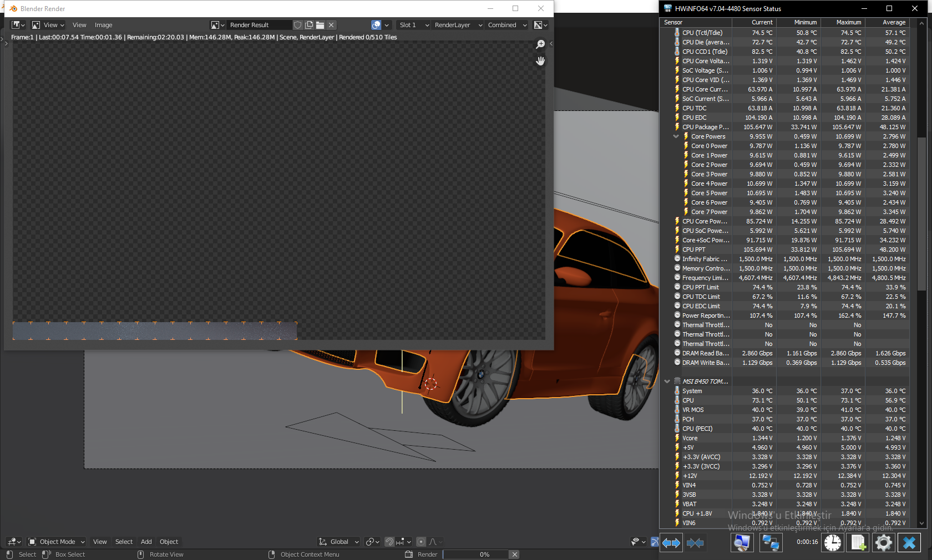Toggle proportional editing button
This screenshot has height=560, width=932.
(x=421, y=542)
